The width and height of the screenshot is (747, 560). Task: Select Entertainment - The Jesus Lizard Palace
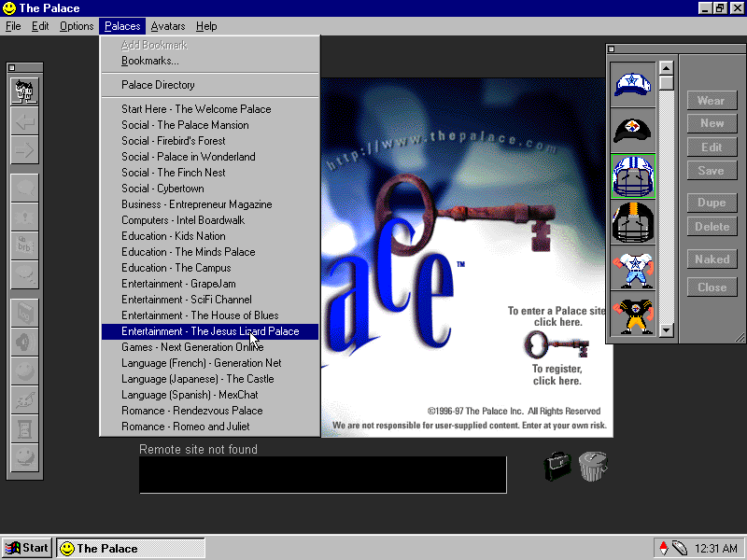tap(210, 331)
